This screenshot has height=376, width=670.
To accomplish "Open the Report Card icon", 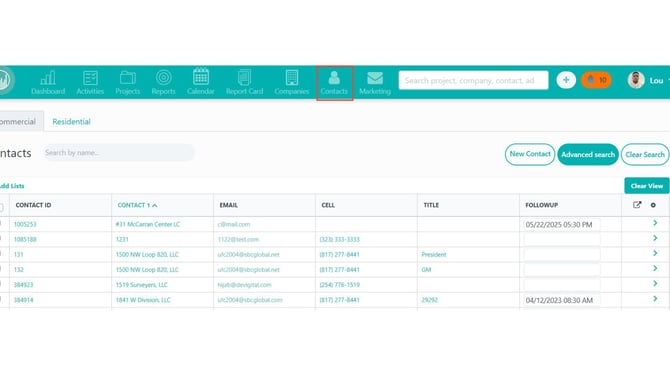I will pyautogui.click(x=244, y=78).
